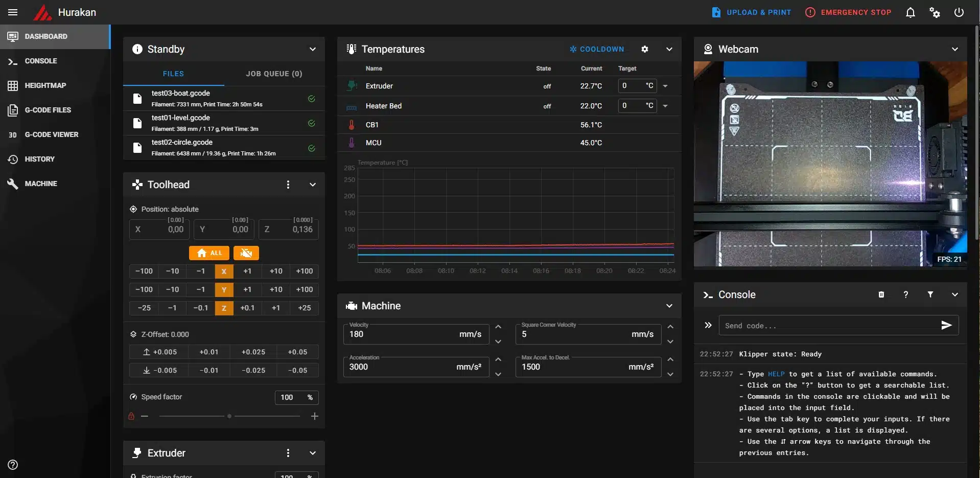
Task: Click the HELP link in console
Action: click(x=776, y=374)
